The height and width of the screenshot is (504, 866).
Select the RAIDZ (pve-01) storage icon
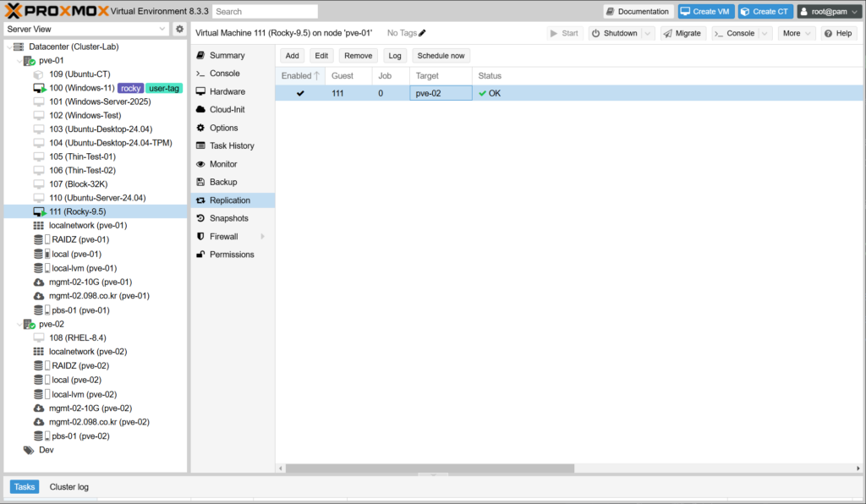click(x=39, y=239)
